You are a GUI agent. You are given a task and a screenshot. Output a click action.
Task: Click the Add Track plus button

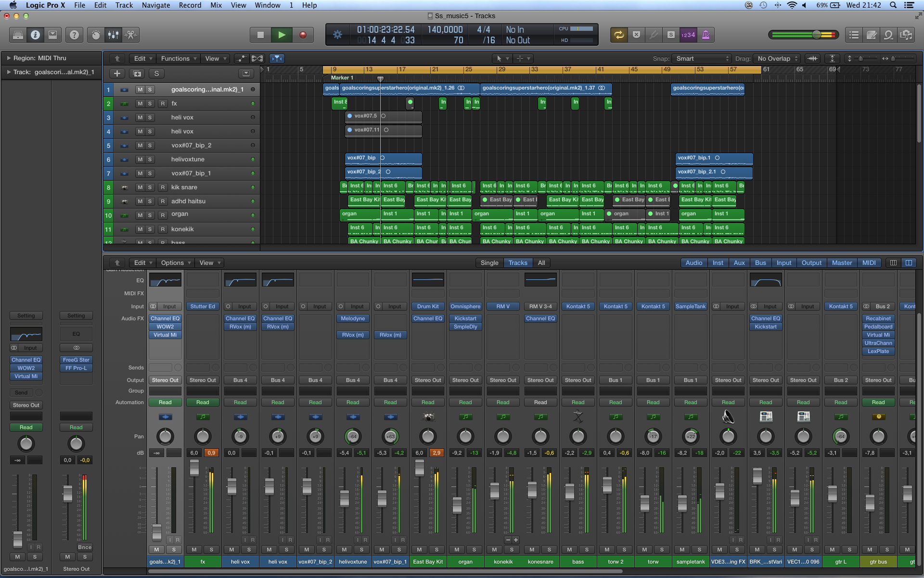117,73
